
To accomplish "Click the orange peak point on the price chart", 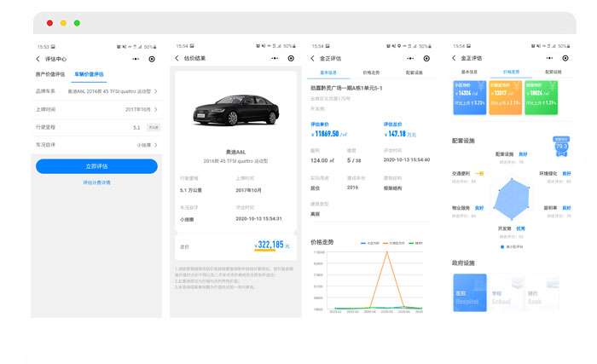I will [x=387, y=252].
